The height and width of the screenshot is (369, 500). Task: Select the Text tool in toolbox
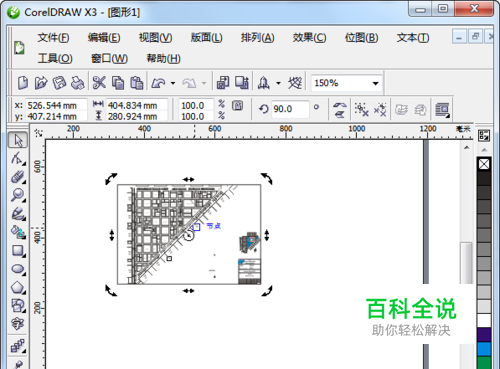point(18,323)
